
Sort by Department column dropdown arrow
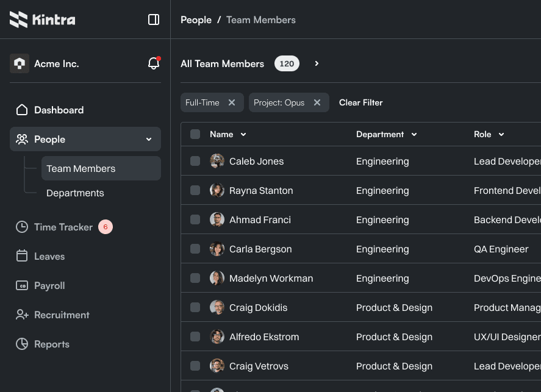pos(414,135)
